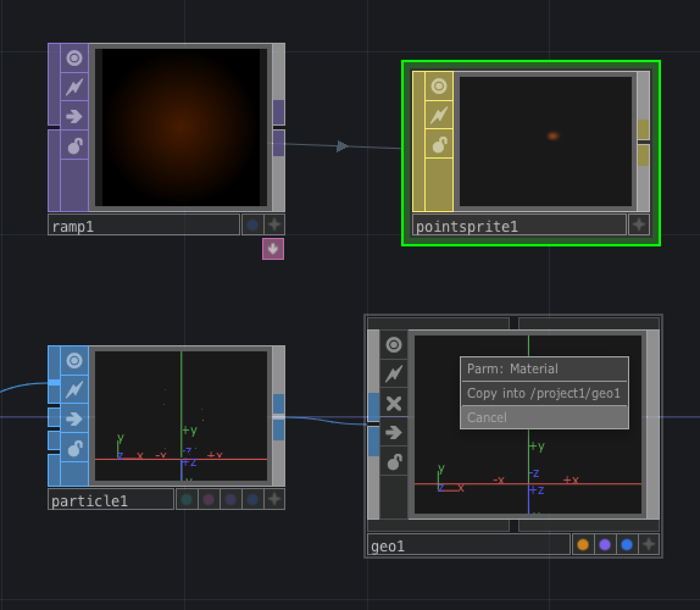Click the clone immune flag on geo1
700x610 pixels.
[393, 374]
